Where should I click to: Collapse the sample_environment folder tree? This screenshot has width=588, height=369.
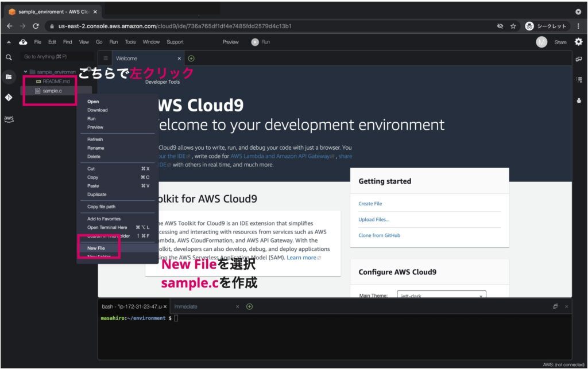[25, 72]
